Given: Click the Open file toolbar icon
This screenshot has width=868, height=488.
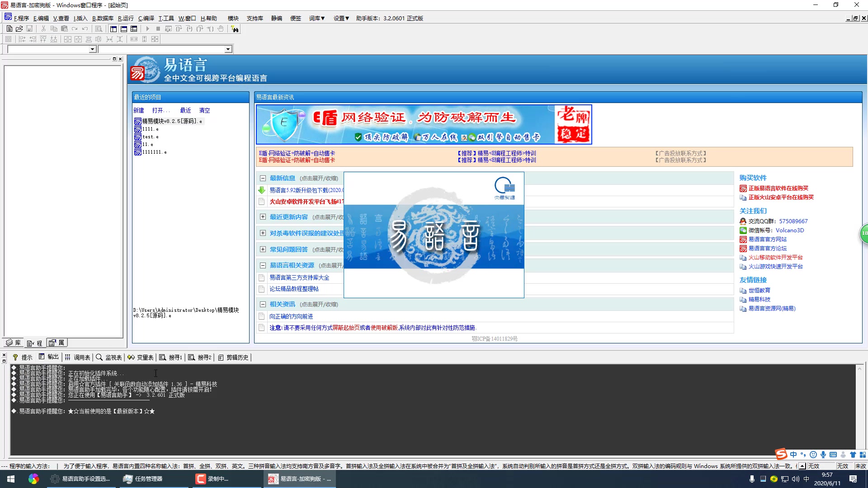Looking at the screenshot, I should 19,29.
